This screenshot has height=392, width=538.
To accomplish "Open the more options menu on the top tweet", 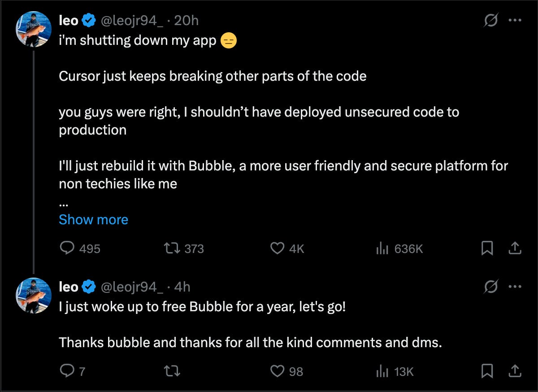I will click(x=515, y=20).
